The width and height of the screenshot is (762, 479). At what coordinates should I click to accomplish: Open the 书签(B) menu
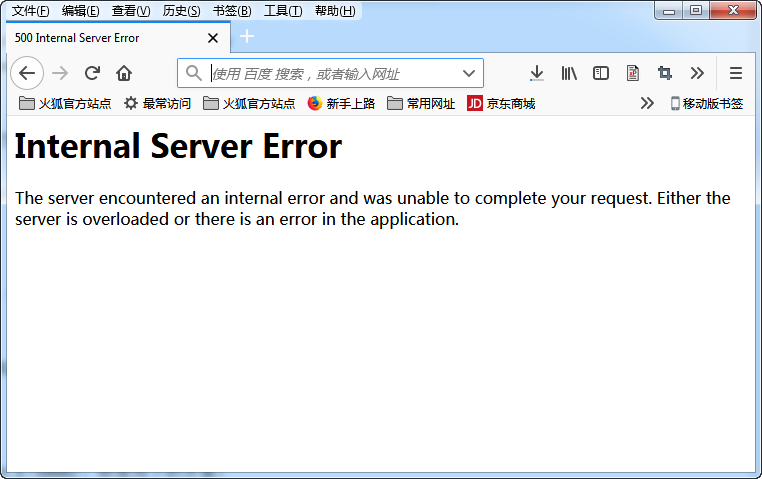(232, 11)
